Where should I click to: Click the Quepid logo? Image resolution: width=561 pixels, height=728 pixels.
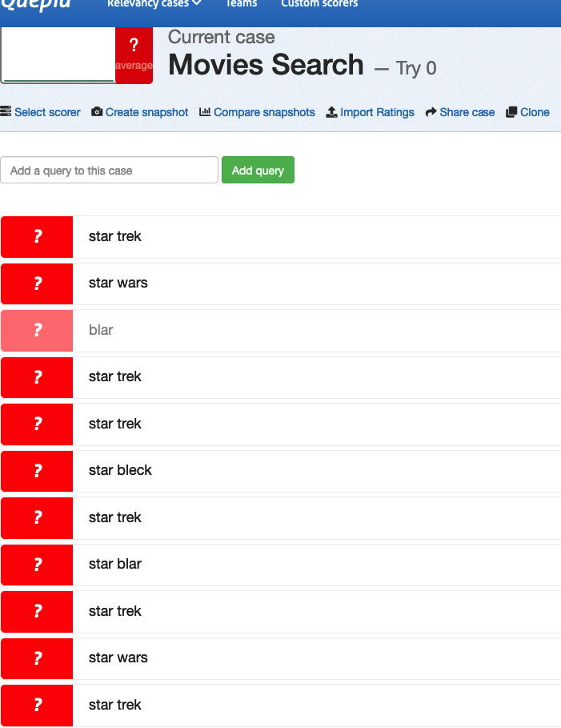36,5
